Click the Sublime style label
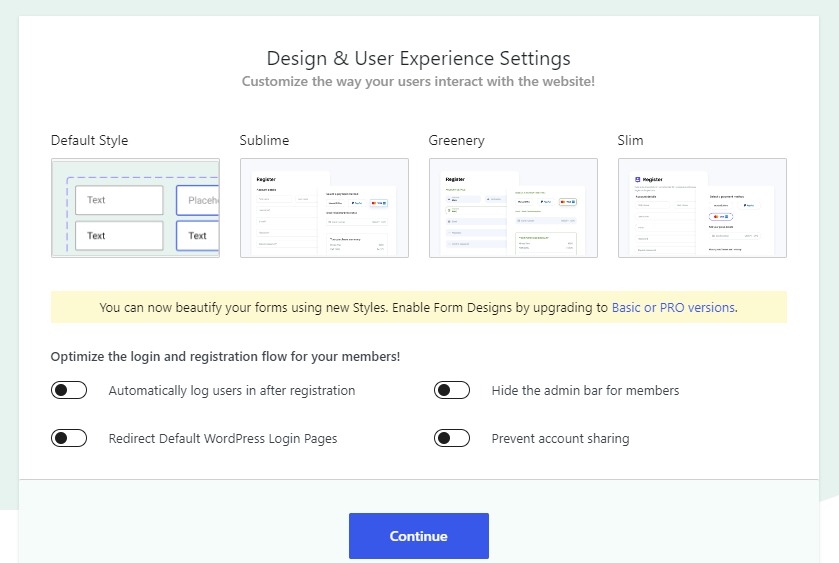Image resolution: width=839 pixels, height=563 pixels. (264, 140)
